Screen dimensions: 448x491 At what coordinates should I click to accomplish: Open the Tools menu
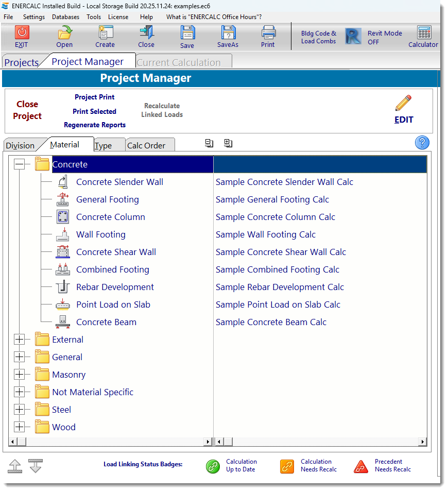94,17
